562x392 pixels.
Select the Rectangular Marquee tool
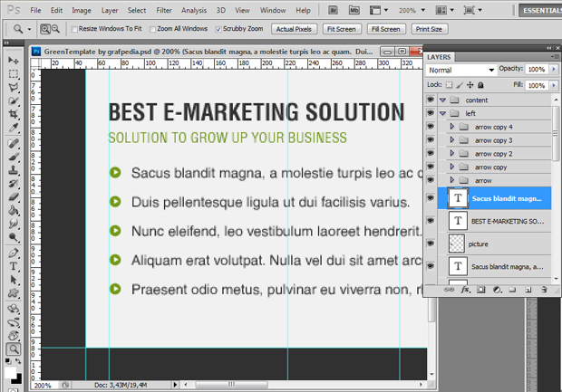pos(14,74)
